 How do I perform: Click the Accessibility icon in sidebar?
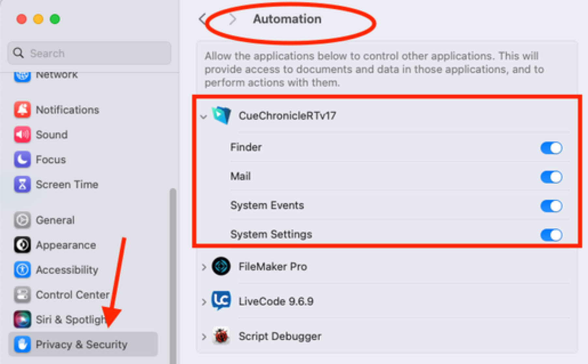[22, 270]
